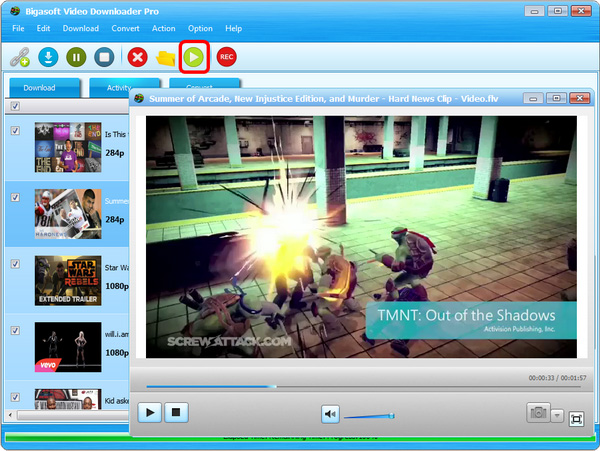Toggle fullscreen in the video player
Screen dimensions: 600x451
576,418
